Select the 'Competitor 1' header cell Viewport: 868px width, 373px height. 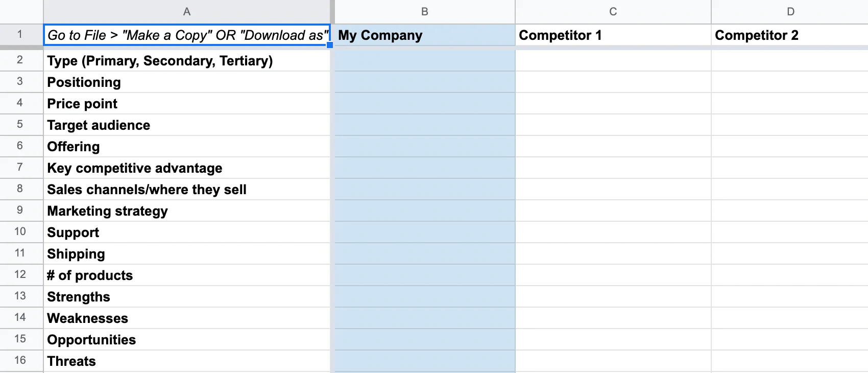pos(613,35)
